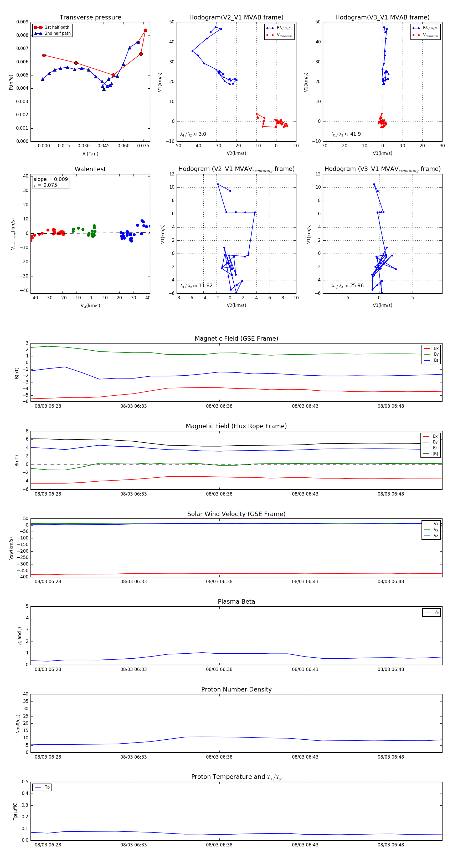Click the "08/03 06:33" tick in Plasma Beta panel
This screenshot has height=868, width=473.
134,669
